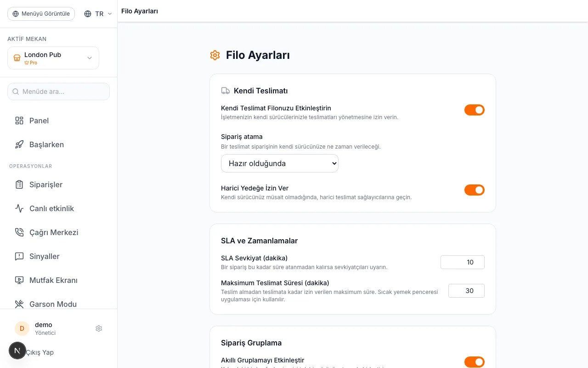Click the SLA Sevkiyat minutes field
Viewport: 588px width, 368px height.
click(x=463, y=262)
